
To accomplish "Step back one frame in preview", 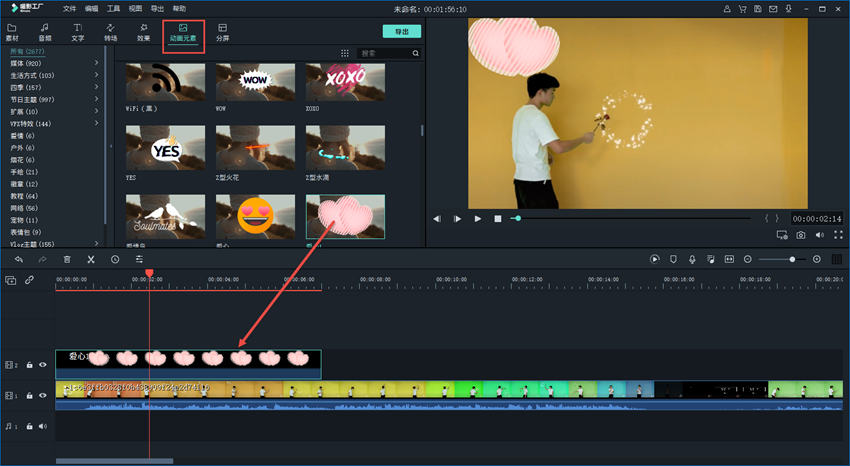I will click(437, 218).
